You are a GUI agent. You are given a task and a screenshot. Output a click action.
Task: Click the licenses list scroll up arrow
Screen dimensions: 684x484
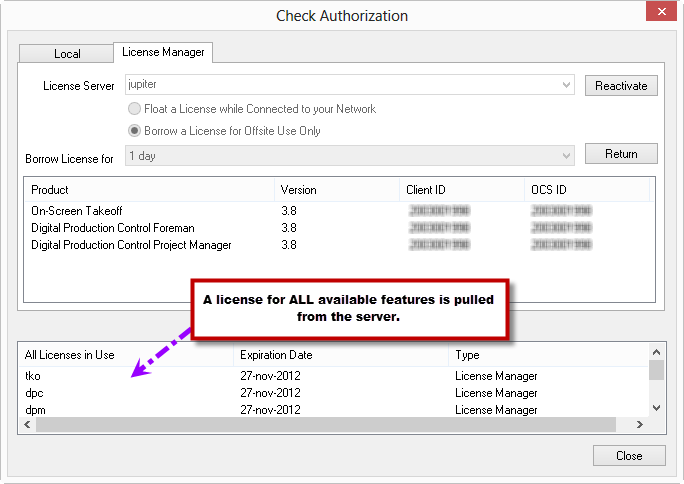point(657,352)
